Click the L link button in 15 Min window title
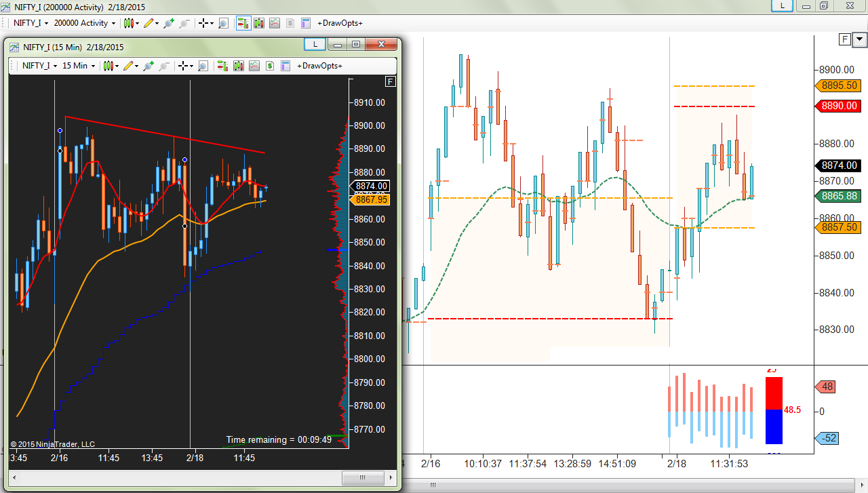 coord(315,45)
